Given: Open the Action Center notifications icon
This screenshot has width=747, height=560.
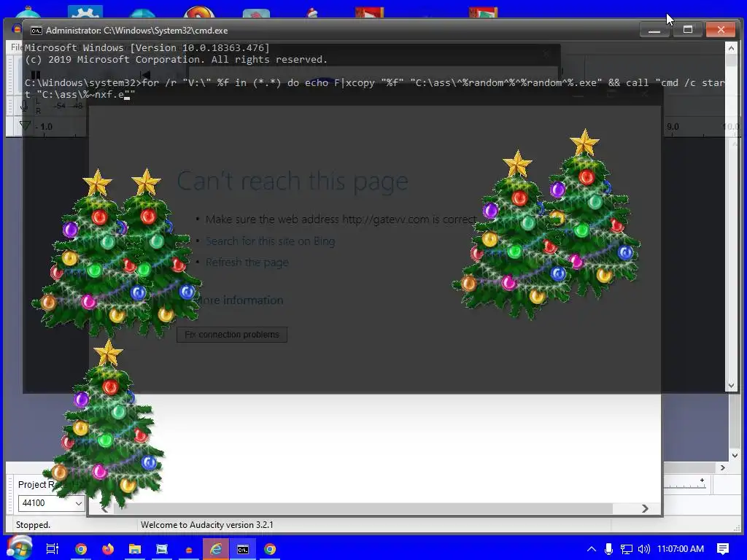Looking at the screenshot, I should point(723,548).
